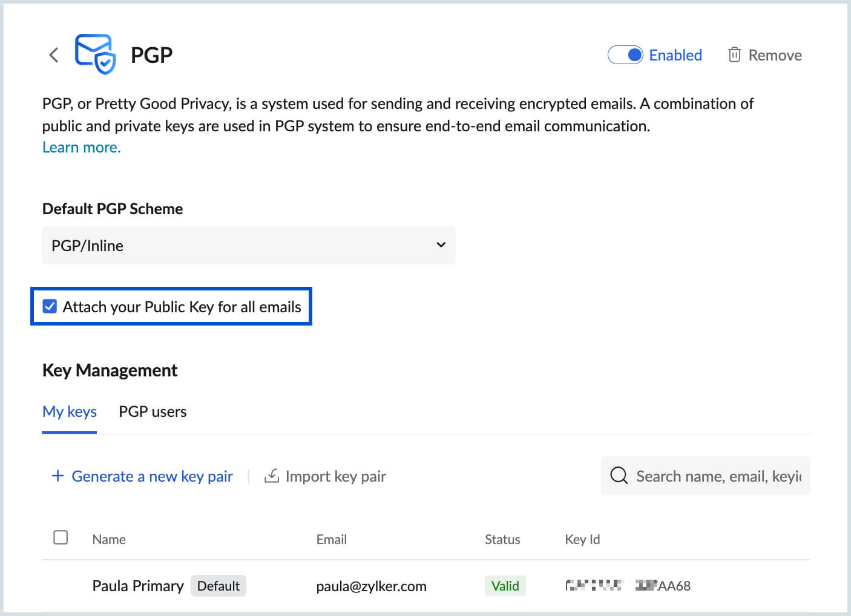
Task: Open the Learn more link
Action: tap(80, 146)
